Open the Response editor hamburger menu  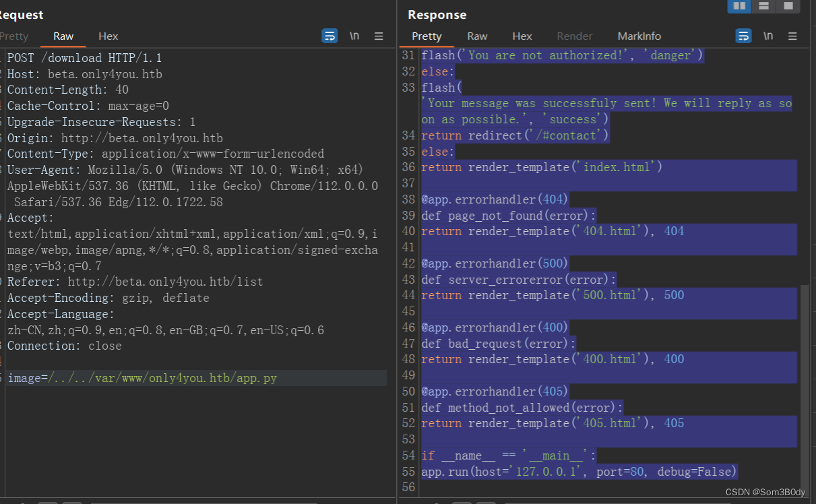tap(792, 36)
